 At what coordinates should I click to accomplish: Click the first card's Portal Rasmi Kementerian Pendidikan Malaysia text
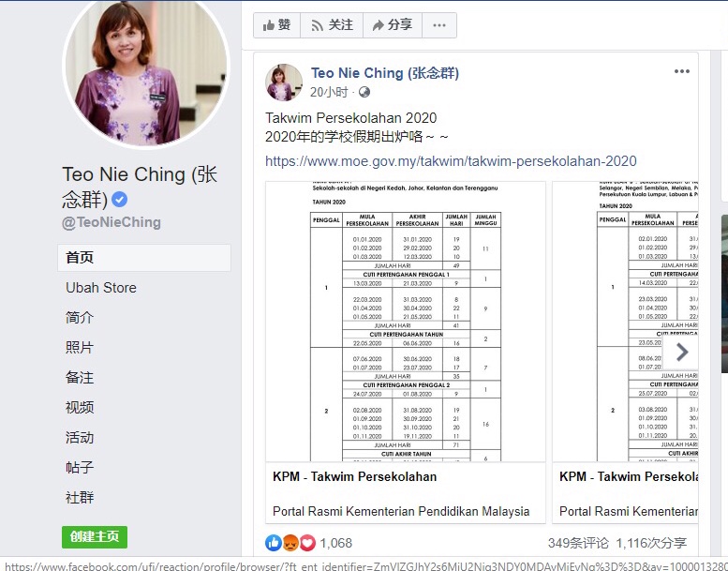[401, 512]
